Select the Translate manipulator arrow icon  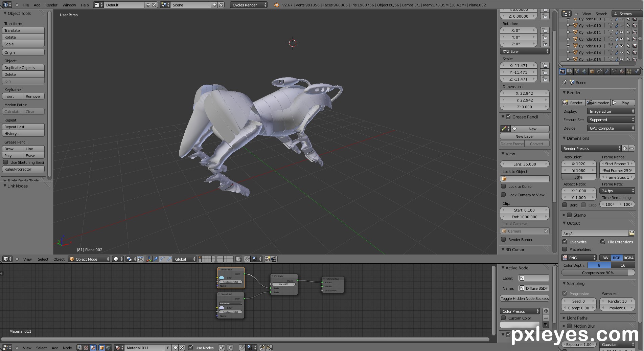click(156, 259)
